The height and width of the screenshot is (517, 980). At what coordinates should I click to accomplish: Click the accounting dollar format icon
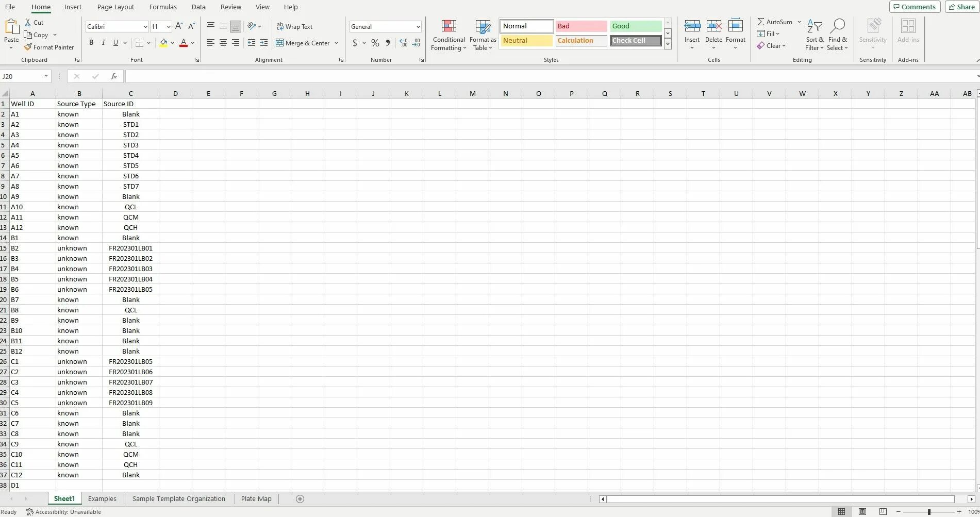(355, 43)
